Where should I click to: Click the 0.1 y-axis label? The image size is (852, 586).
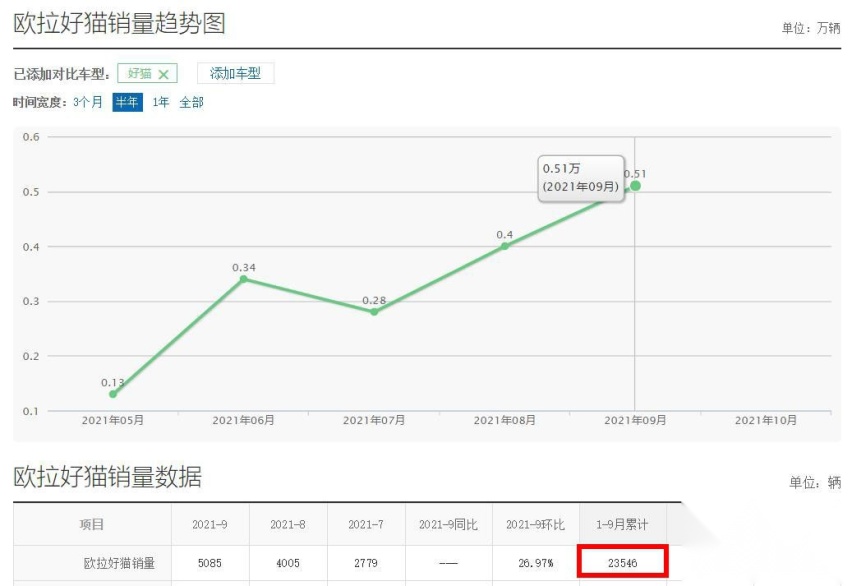click(31, 411)
